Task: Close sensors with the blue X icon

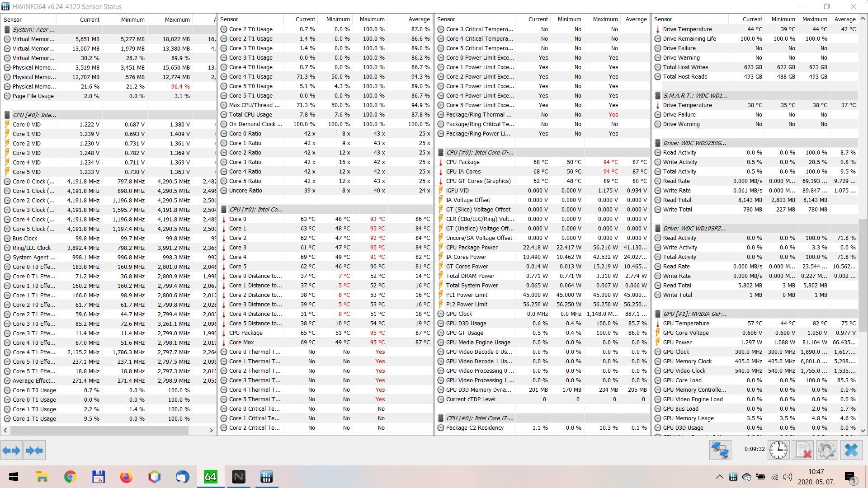Action: click(851, 450)
